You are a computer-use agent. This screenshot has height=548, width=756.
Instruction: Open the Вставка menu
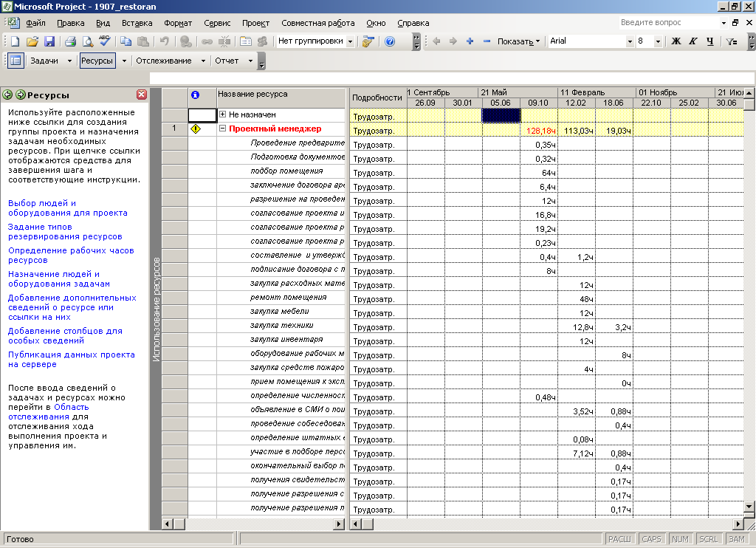tap(137, 23)
